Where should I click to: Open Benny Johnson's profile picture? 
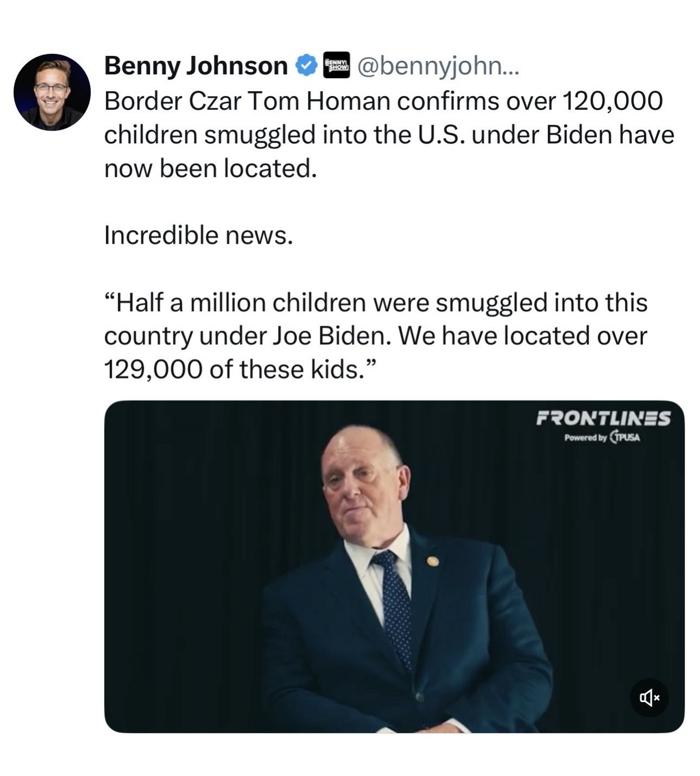tap(52, 92)
